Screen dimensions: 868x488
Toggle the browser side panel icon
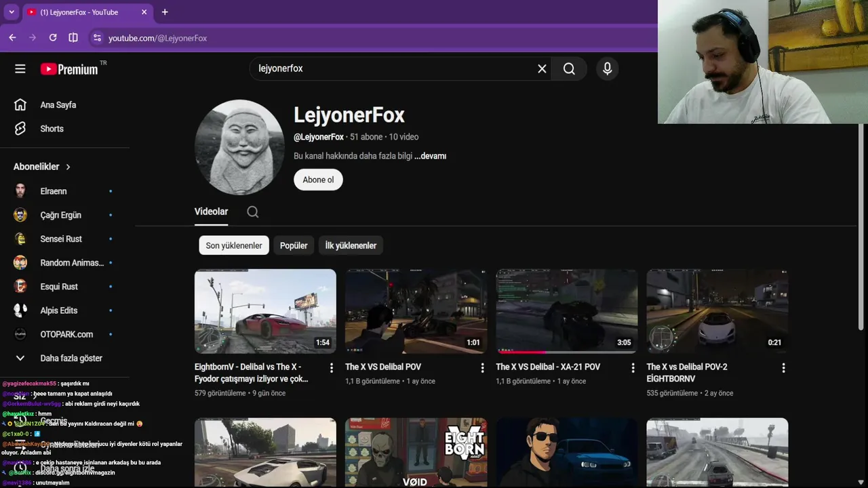pyautogui.click(x=73, y=38)
